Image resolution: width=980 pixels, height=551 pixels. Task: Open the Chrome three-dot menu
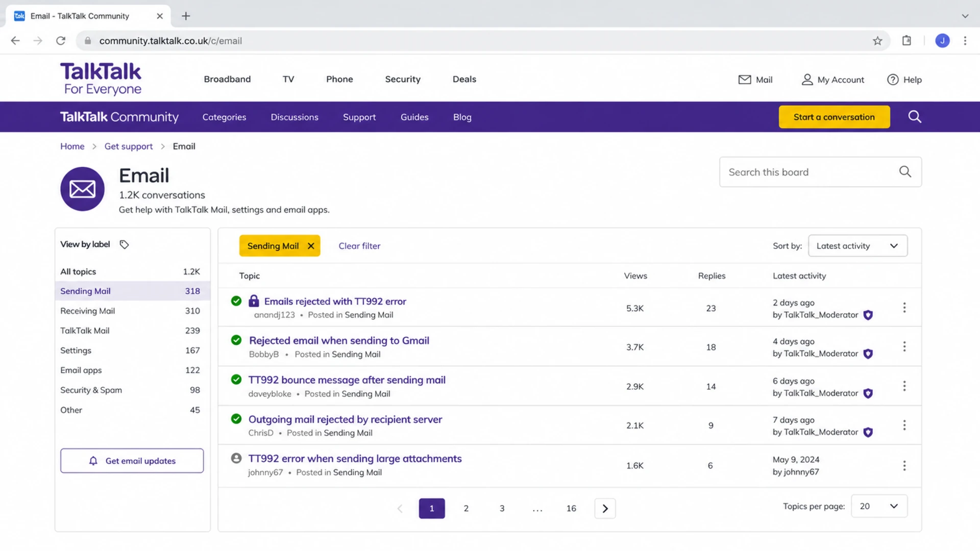click(965, 41)
